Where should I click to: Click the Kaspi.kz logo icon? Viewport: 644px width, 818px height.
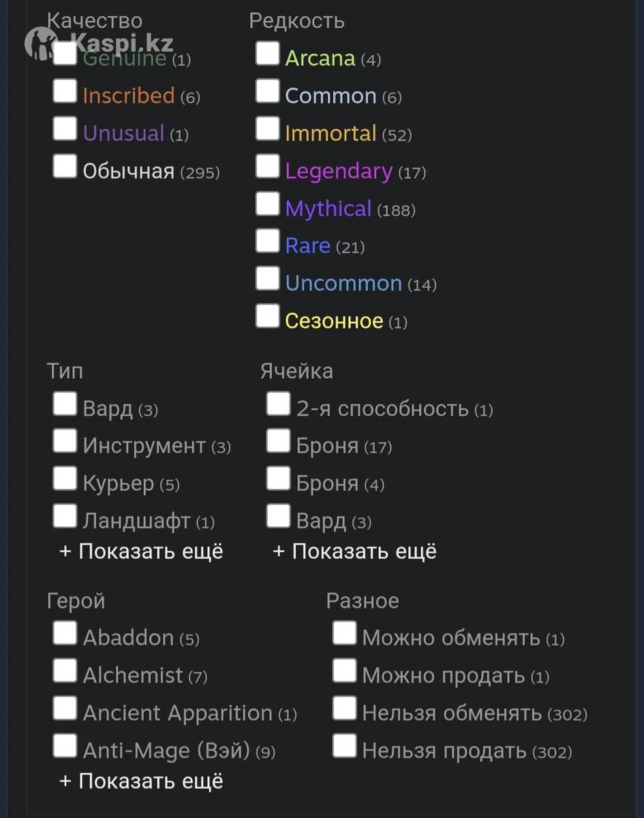(41, 44)
